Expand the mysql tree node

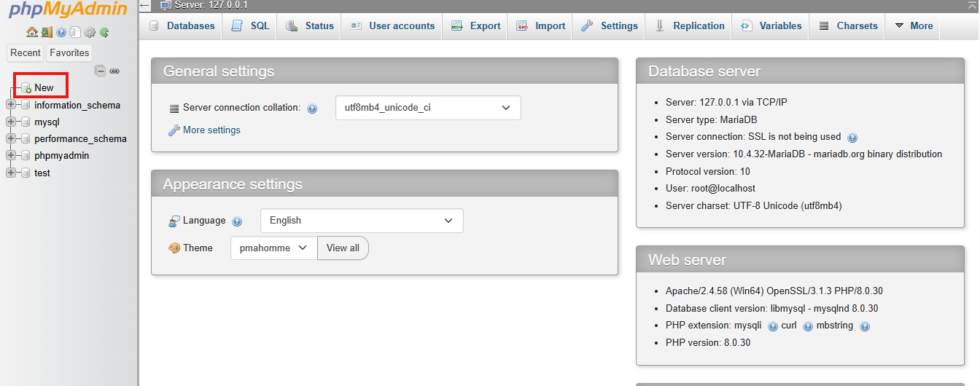10,122
